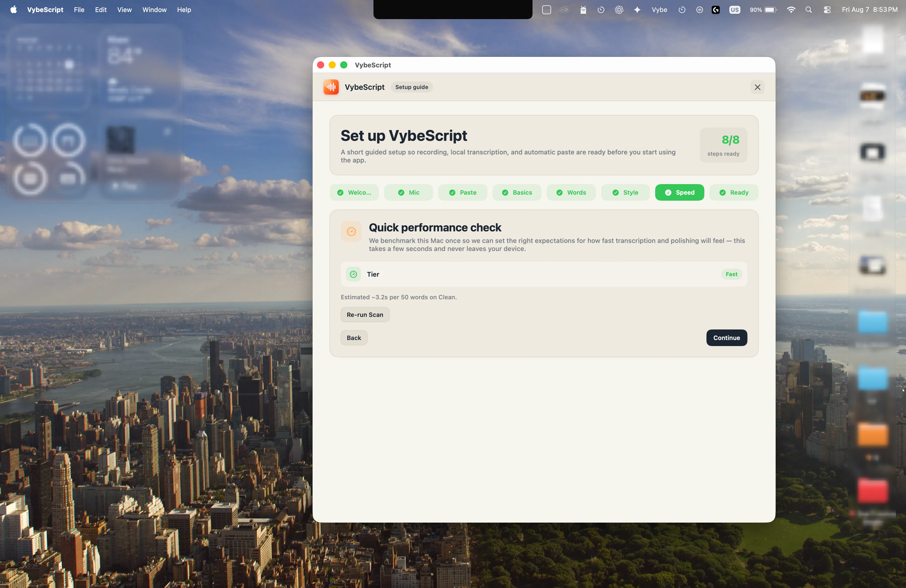Click the Tier label text

click(x=373, y=274)
